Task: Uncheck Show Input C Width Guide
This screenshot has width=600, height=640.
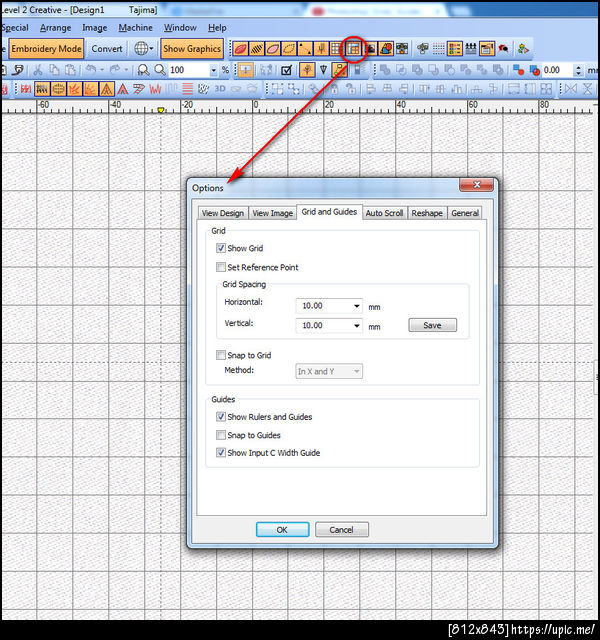Action: coord(221,453)
